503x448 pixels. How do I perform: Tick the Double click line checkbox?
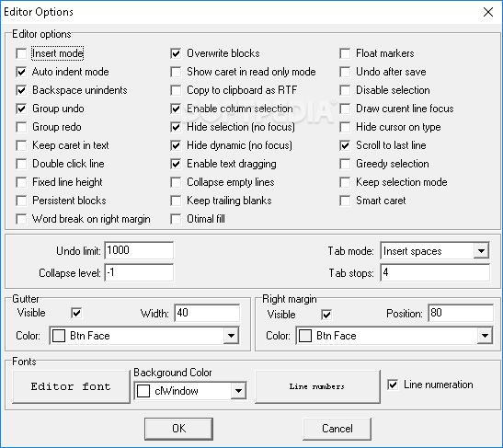coord(21,164)
